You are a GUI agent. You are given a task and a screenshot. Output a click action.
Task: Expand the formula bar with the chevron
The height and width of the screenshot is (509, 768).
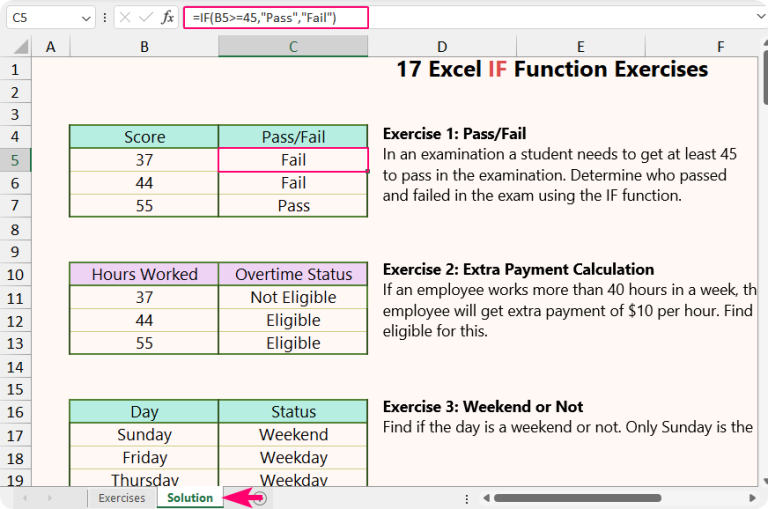[762, 17]
